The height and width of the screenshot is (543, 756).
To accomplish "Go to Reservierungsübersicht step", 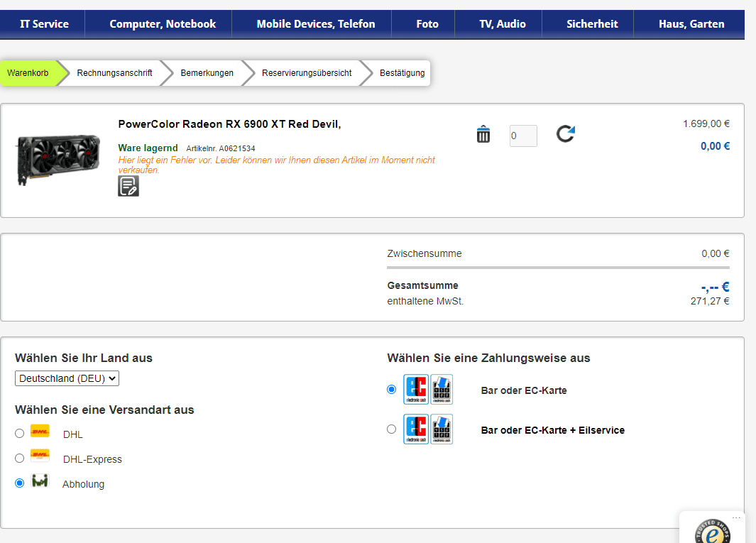I will pyautogui.click(x=307, y=73).
